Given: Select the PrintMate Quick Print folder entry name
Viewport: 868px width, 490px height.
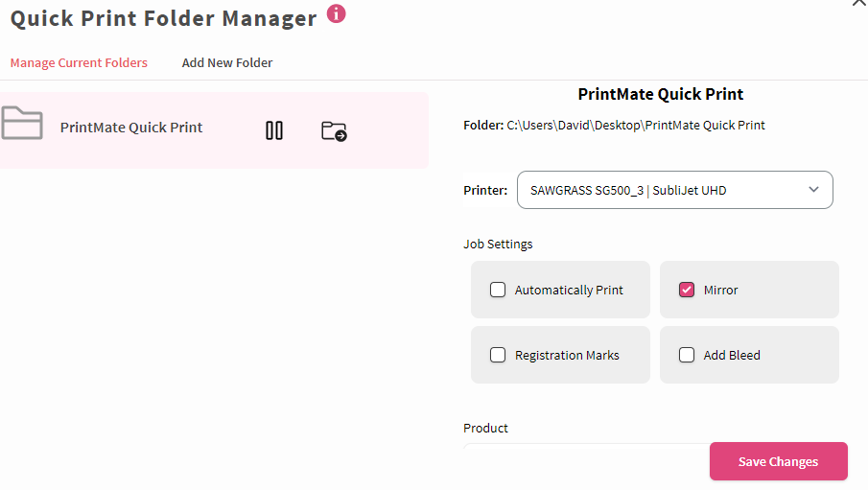Looking at the screenshot, I should pyautogui.click(x=131, y=128).
